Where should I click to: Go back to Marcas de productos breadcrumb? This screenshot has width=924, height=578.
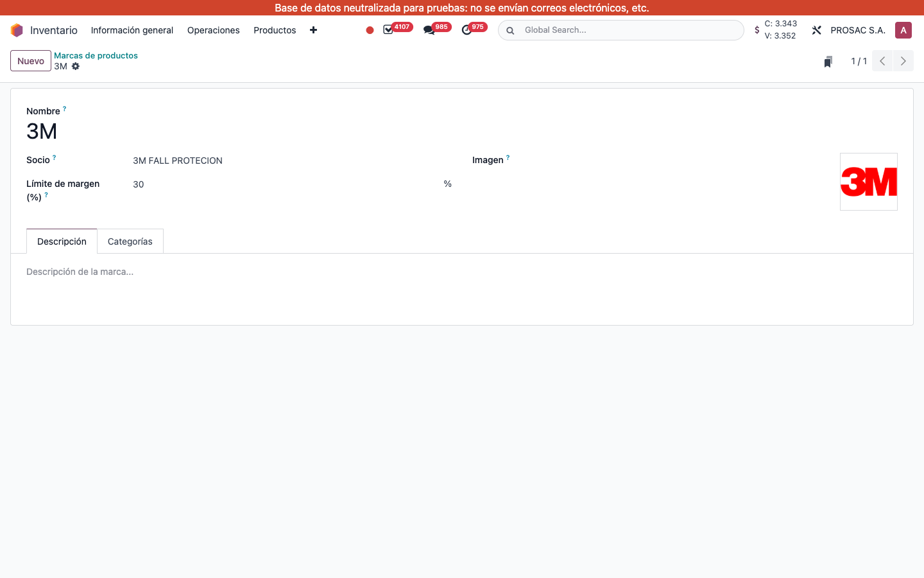click(x=96, y=56)
